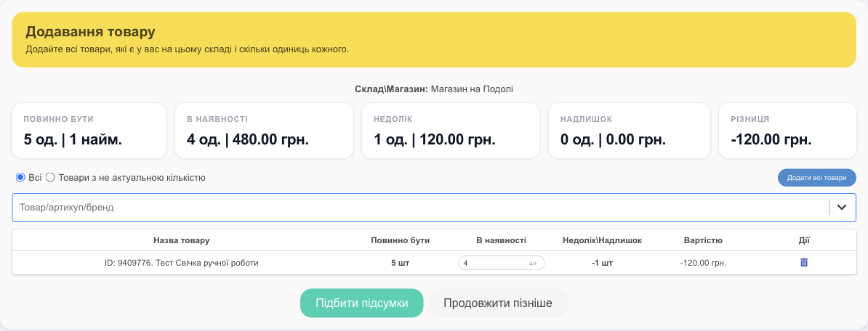Image resolution: width=868 pixels, height=331 pixels.
Task: Click the Недолік\Надлишок column header
Action: point(602,240)
